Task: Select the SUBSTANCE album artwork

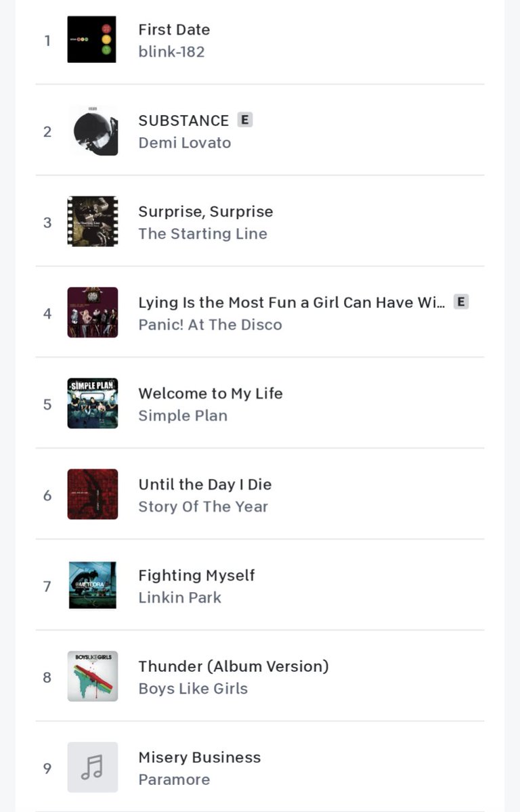Action: (92, 131)
